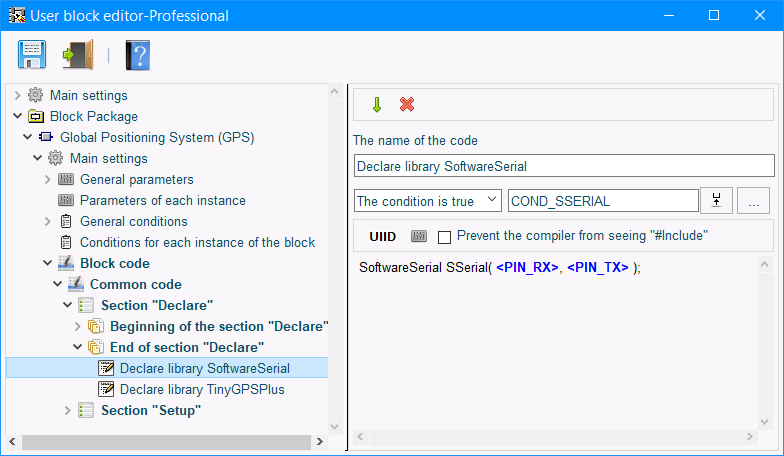Click the ellipsis browse button
Screen dimensions: 784x456
pos(754,200)
